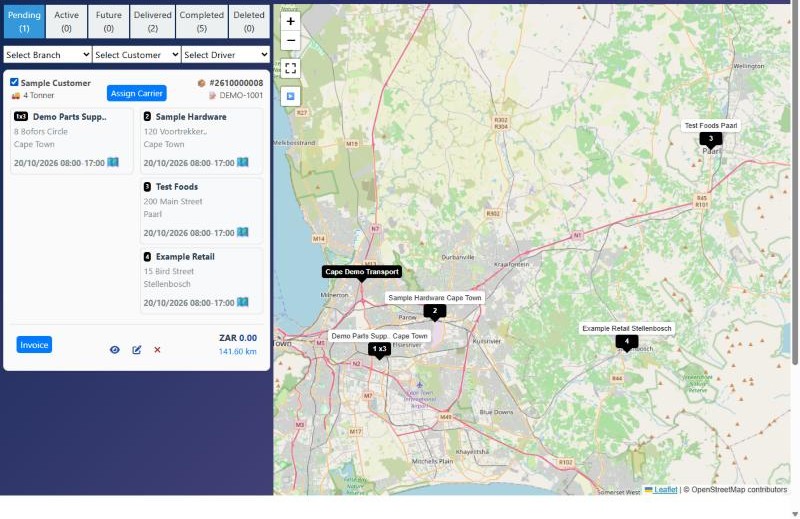The image size is (800, 519).
Task: Switch to the Active tab
Action: point(66,21)
